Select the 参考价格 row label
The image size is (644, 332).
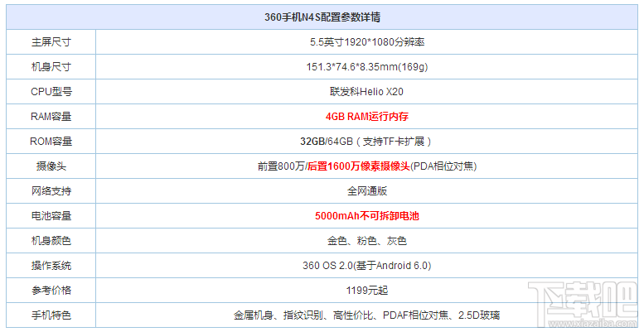coord(51,291)
